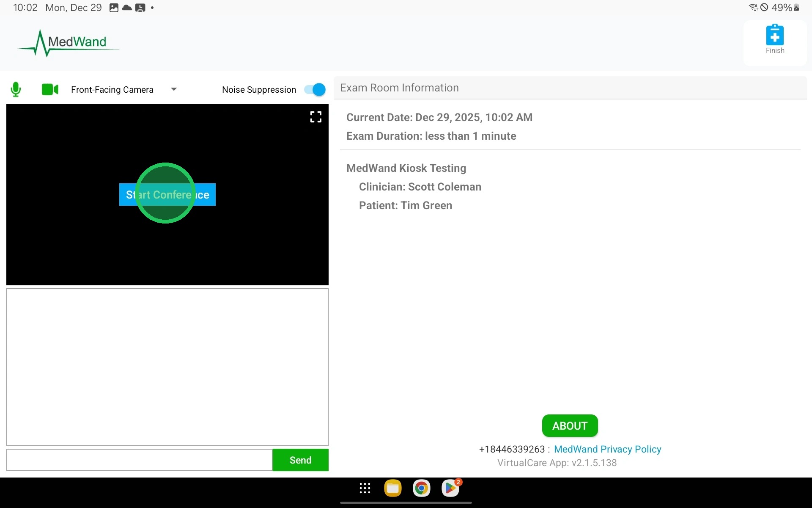Open the Files app in the taskbar
This screenshot has width=812, height=508.
[392, 488]
